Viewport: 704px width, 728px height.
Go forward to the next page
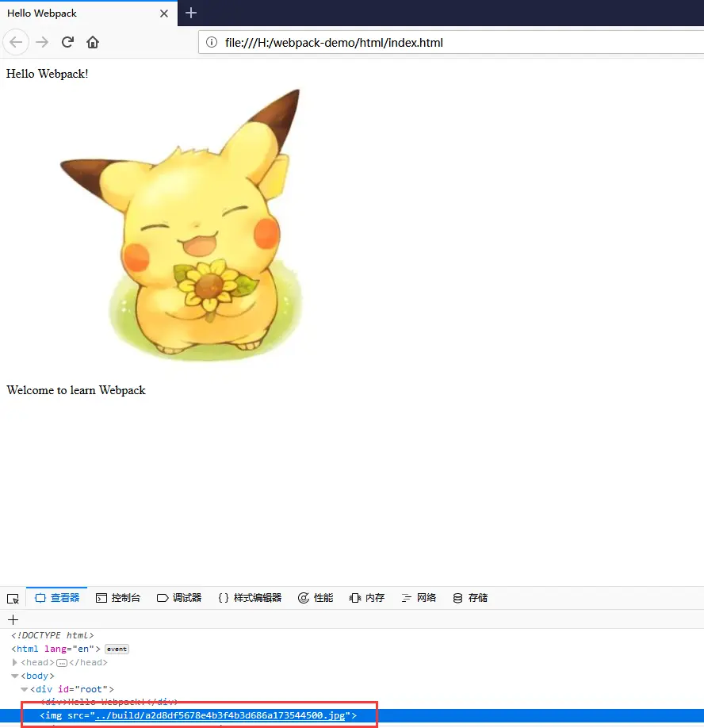(42, 42)
